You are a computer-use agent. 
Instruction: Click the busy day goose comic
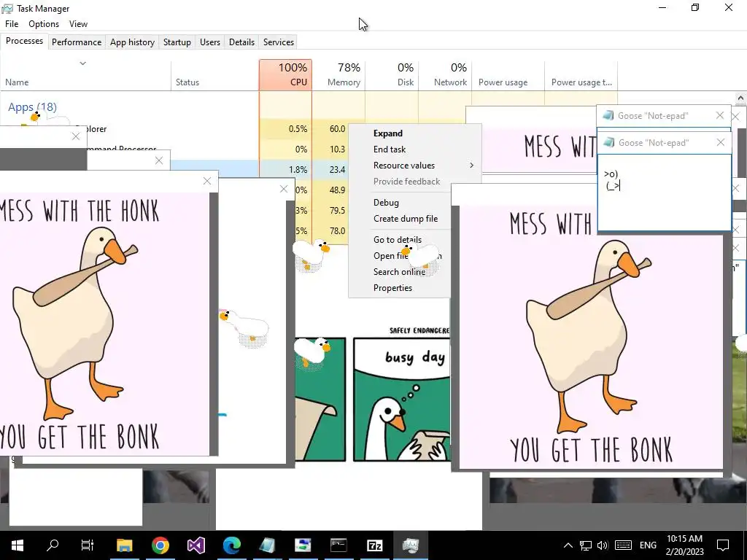(401, 399)
